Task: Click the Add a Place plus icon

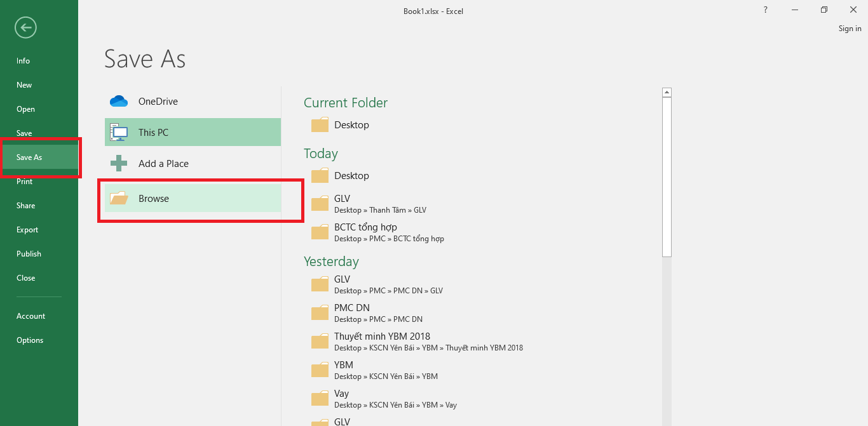Action: (x=119, y=164)
